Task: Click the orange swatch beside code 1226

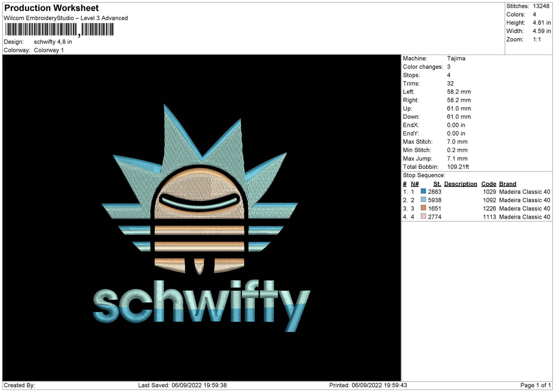Action: (422, 208)
